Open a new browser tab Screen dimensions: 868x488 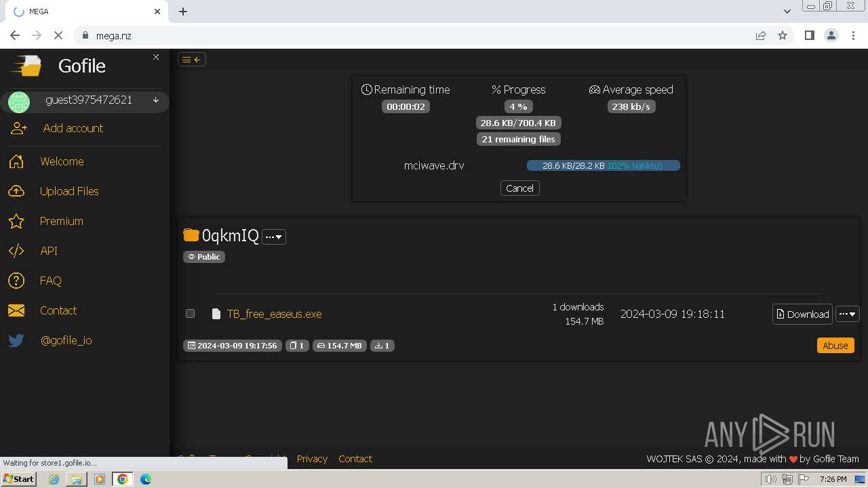tap(183, 12)
